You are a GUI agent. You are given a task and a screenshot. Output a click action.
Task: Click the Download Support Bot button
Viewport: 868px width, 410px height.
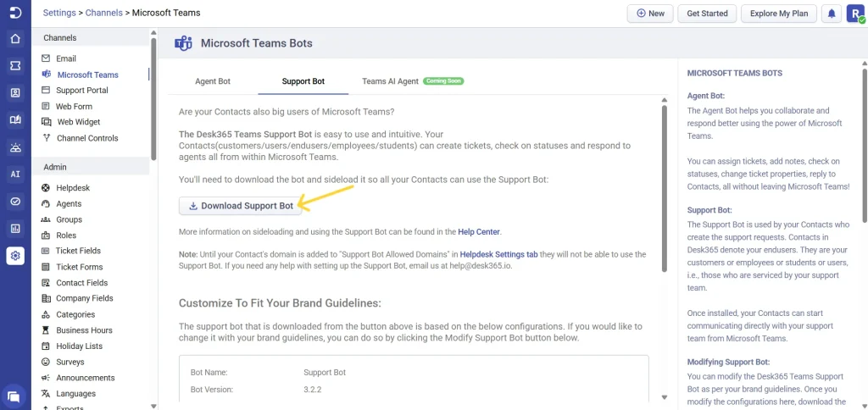[240, 206]
